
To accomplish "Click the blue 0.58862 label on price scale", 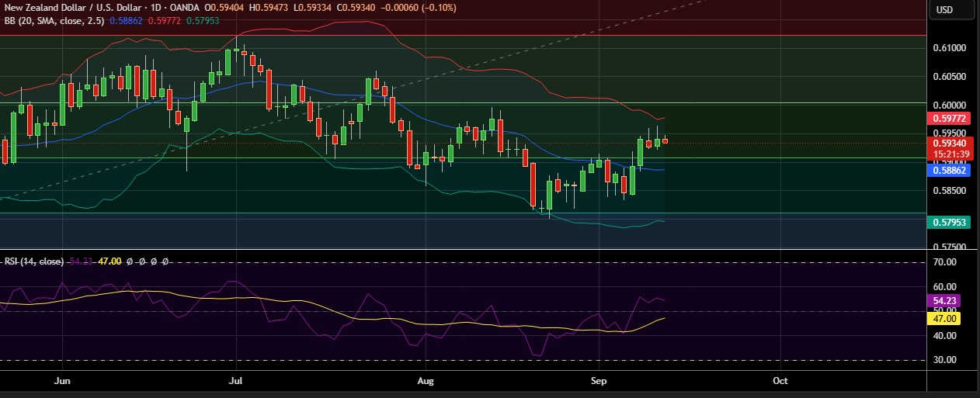I will [948, 169].
